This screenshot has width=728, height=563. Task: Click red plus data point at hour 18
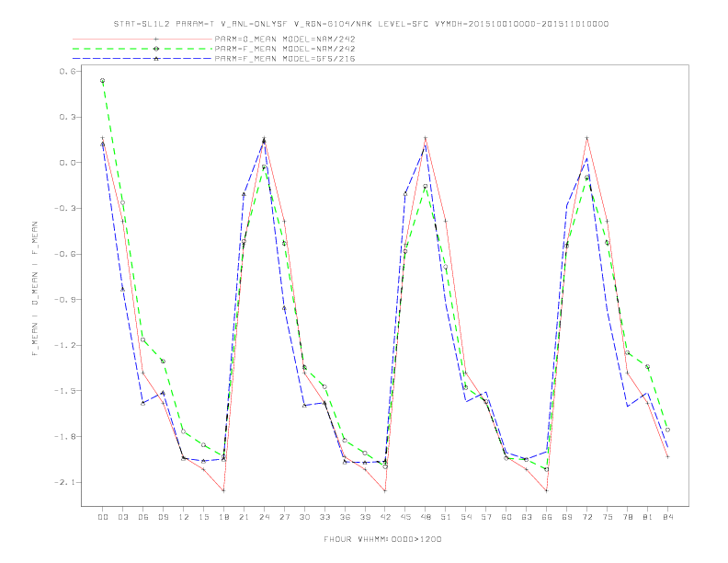223,490
